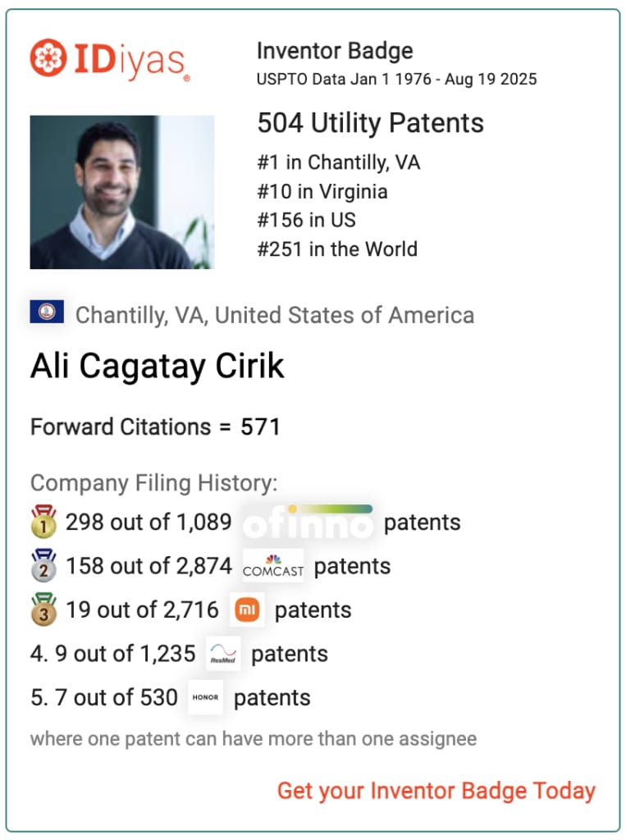Click the Ofinno company logo
626x840 pixels.
tap(308, 523)
